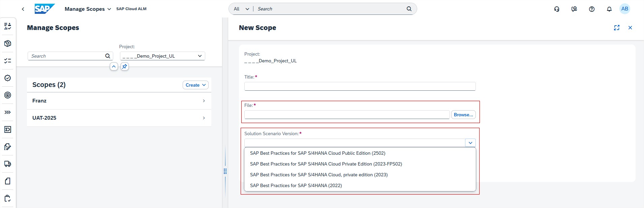Collapse the header with the up arrow
Viewport: 644px width, 208px height.
114,66
